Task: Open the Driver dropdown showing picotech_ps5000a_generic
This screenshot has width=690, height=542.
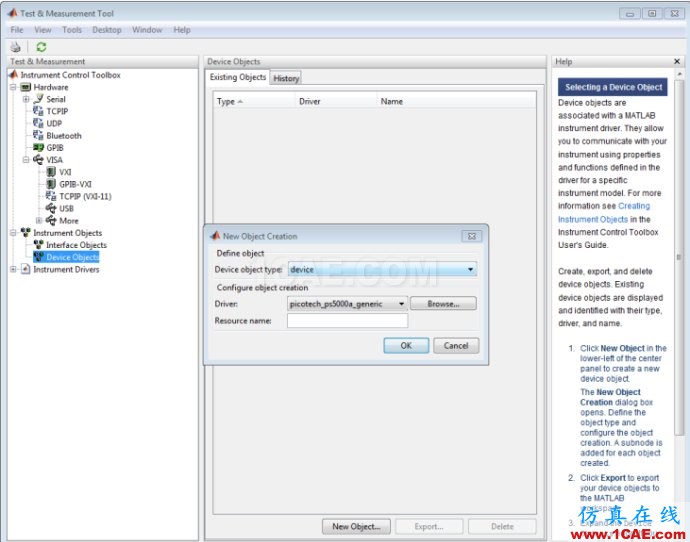Action: (x=347, y=304)
